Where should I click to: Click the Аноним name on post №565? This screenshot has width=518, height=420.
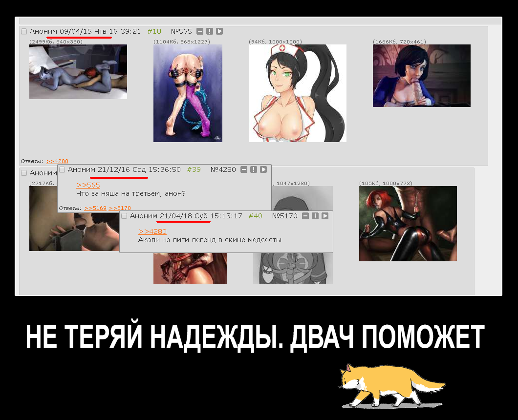(43, 31)
